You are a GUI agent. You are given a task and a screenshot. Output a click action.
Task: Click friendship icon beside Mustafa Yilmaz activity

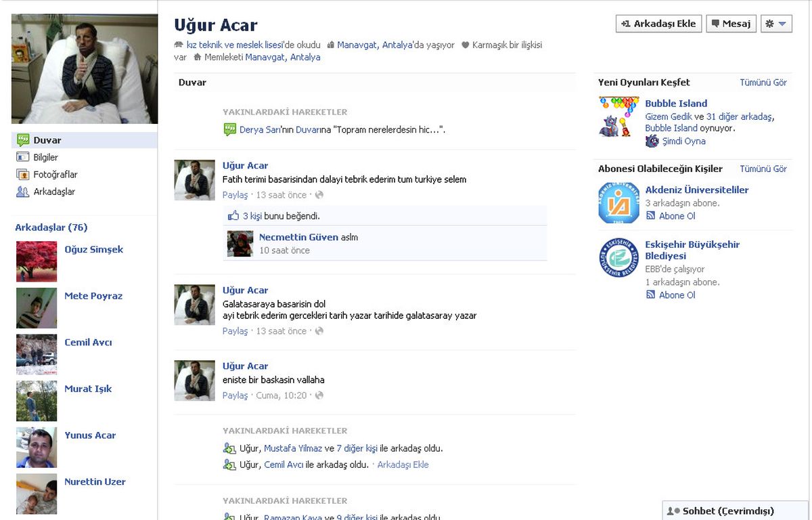tap(229, 448)
